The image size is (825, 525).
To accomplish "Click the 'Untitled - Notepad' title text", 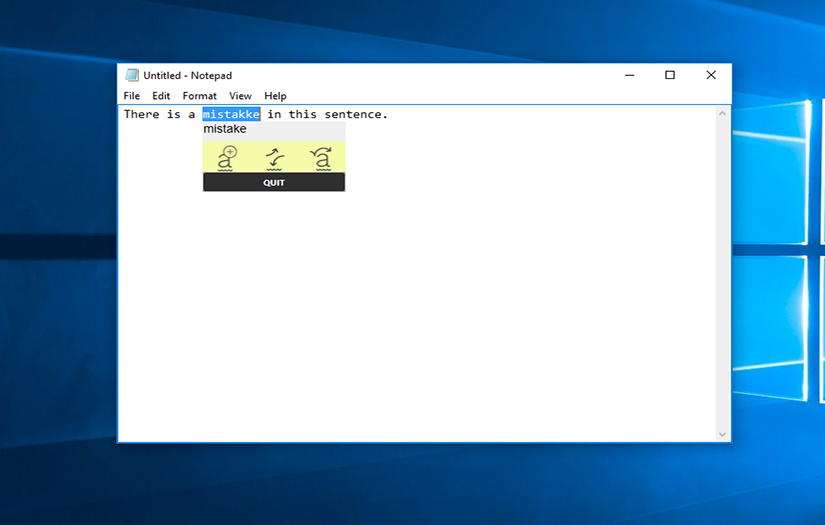I will tap(187, 76).
